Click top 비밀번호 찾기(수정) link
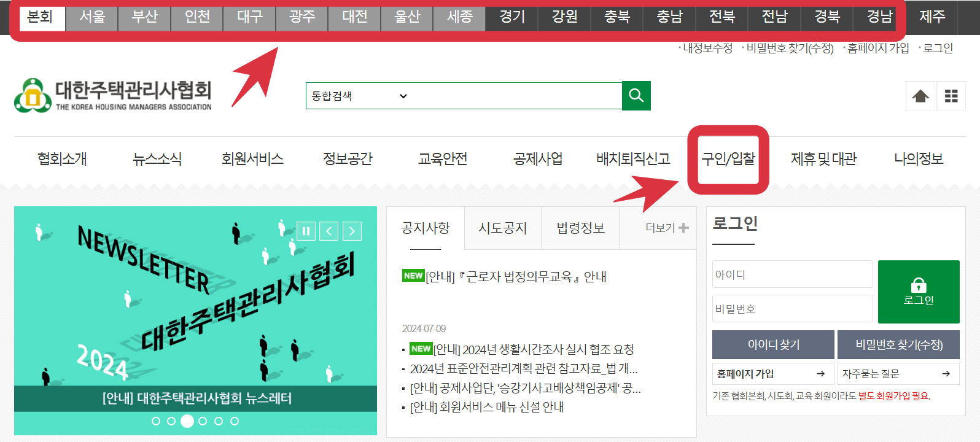 (x=790, y=48)
